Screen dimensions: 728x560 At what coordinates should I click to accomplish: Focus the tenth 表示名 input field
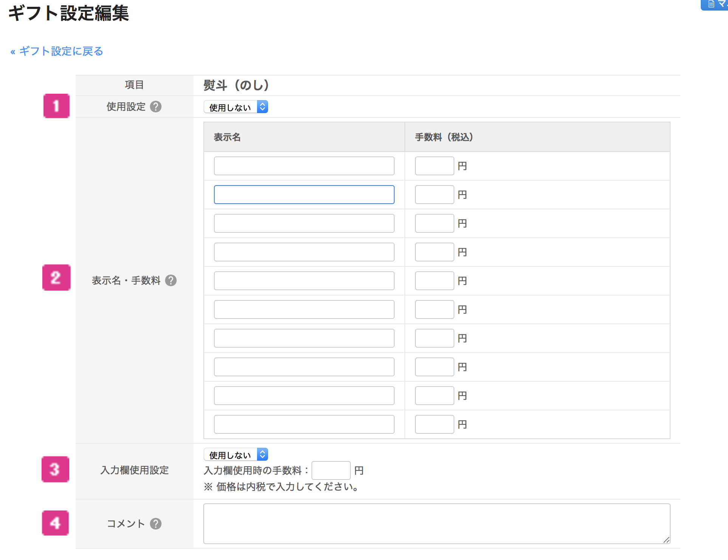pyautogui.click(x=304, y=424)
